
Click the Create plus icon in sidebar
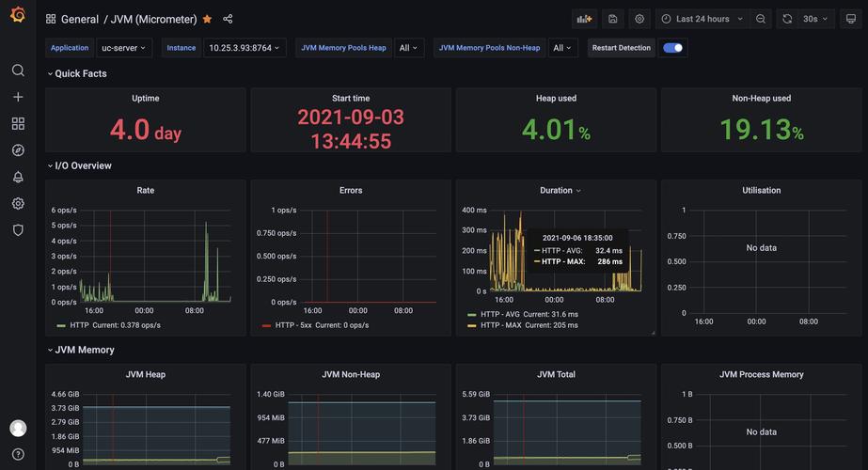click(18, 97)
